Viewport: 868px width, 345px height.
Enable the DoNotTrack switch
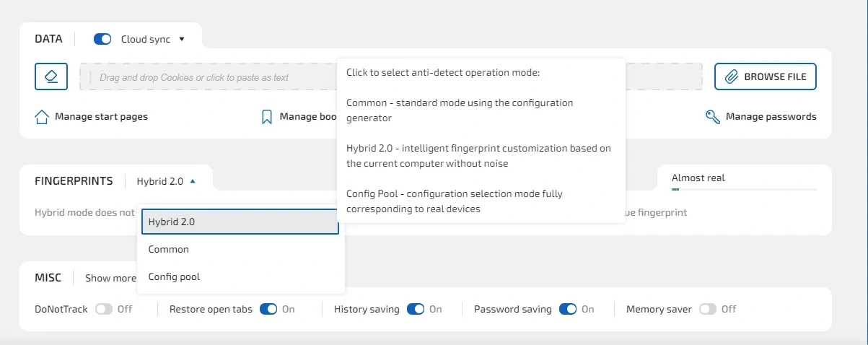point(104,309)
